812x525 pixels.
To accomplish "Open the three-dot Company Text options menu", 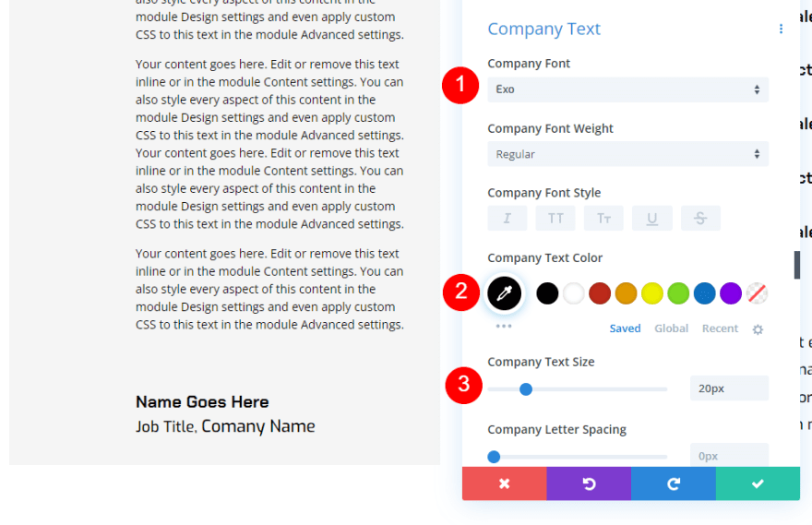I will tap(781, 30).
